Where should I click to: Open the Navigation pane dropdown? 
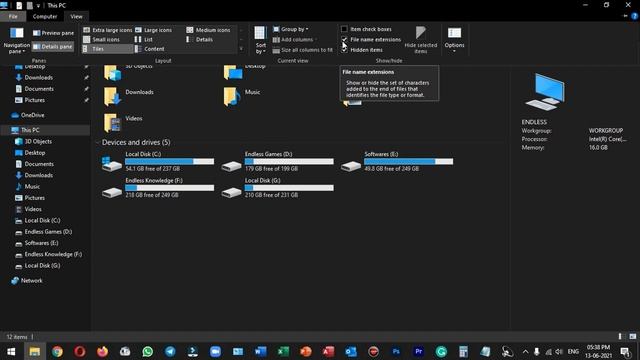coord(16,40)
